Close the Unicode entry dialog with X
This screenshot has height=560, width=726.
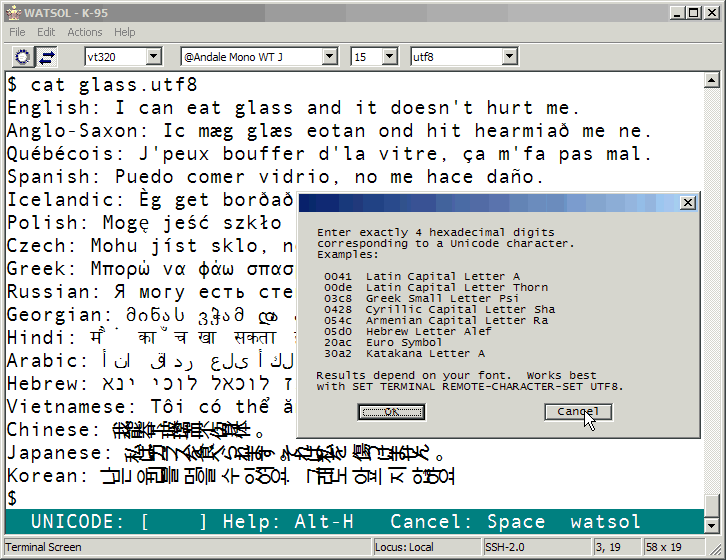point(687,203)
